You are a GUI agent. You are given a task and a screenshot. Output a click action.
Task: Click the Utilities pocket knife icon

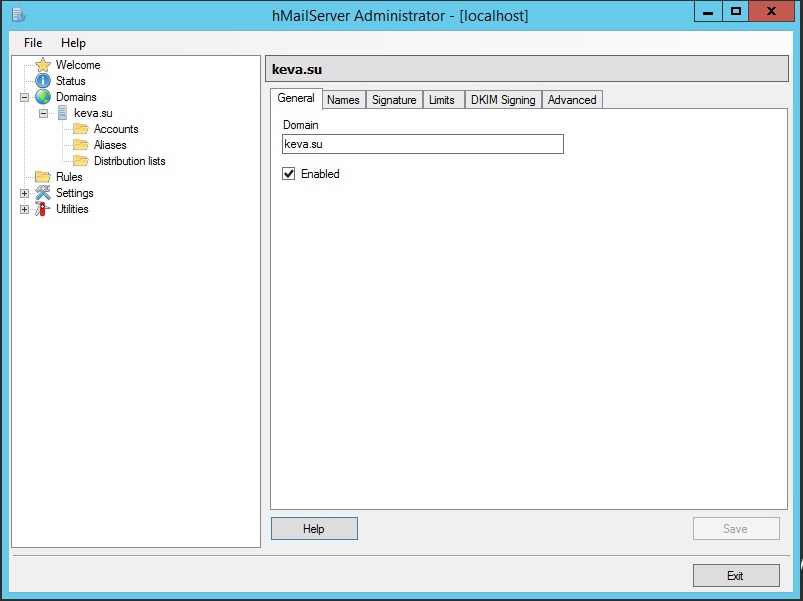click(x=43, y=208)
